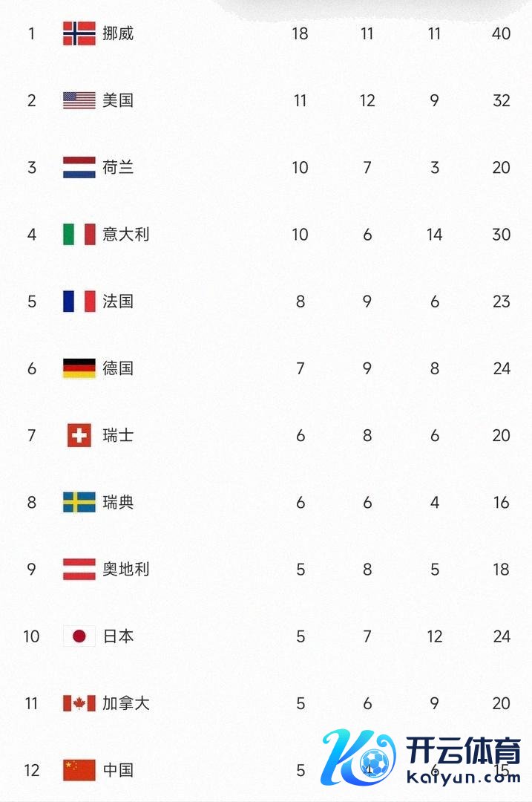Click the Norway flag icon
This screenshot has width=532, height=802.
(79, 33)
